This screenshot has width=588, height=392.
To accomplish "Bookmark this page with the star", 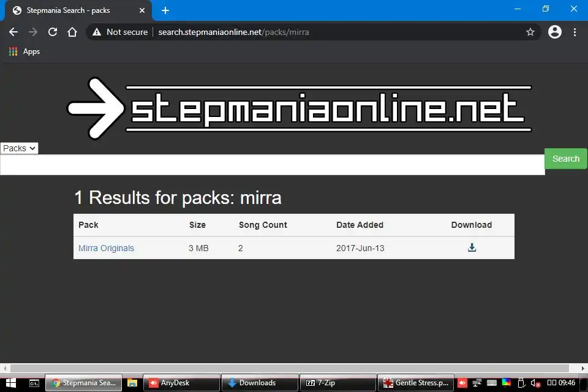I will (x=530, y=32).
